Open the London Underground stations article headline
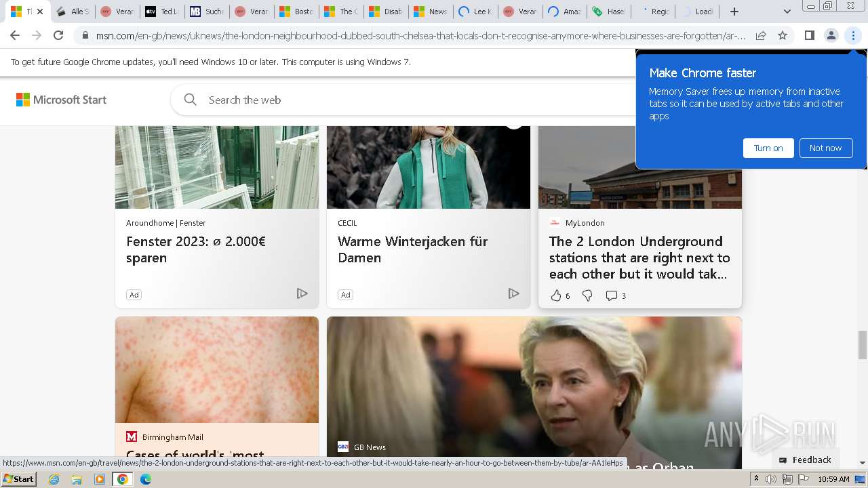 pos(639,258)
